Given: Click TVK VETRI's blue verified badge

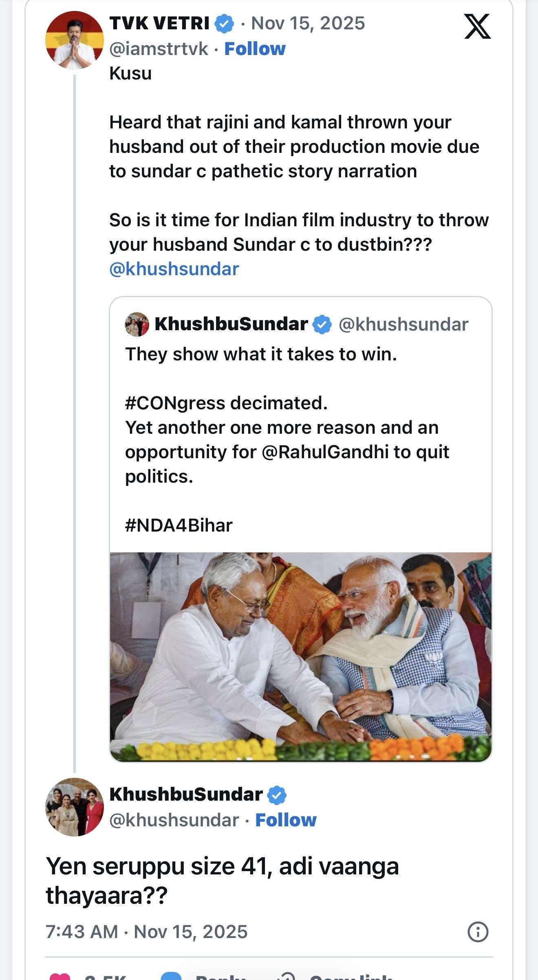Looking at the screenshot, I should pos(225,24).
